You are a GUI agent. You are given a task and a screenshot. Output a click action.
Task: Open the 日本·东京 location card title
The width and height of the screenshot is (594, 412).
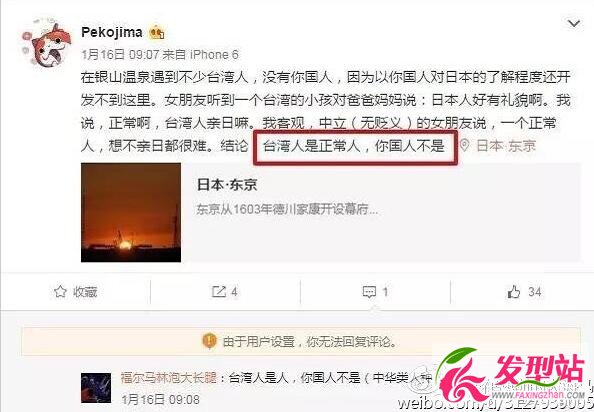227,185
